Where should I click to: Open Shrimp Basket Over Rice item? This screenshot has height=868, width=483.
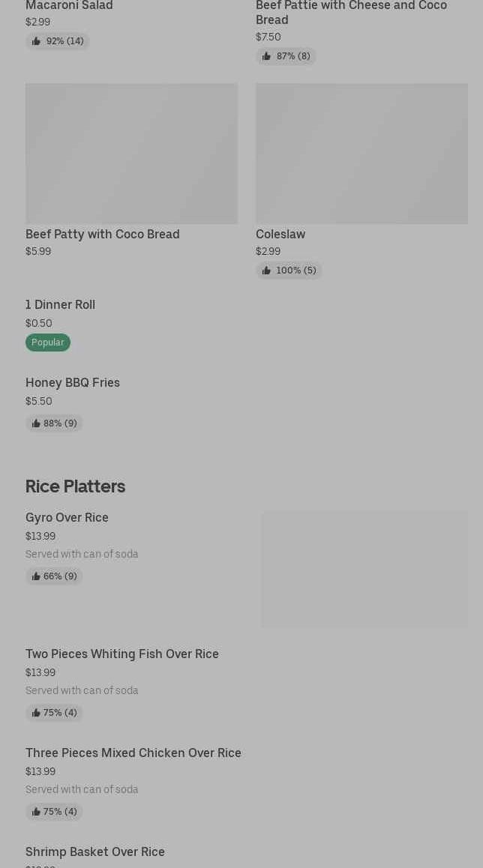[x=95, y=852]
